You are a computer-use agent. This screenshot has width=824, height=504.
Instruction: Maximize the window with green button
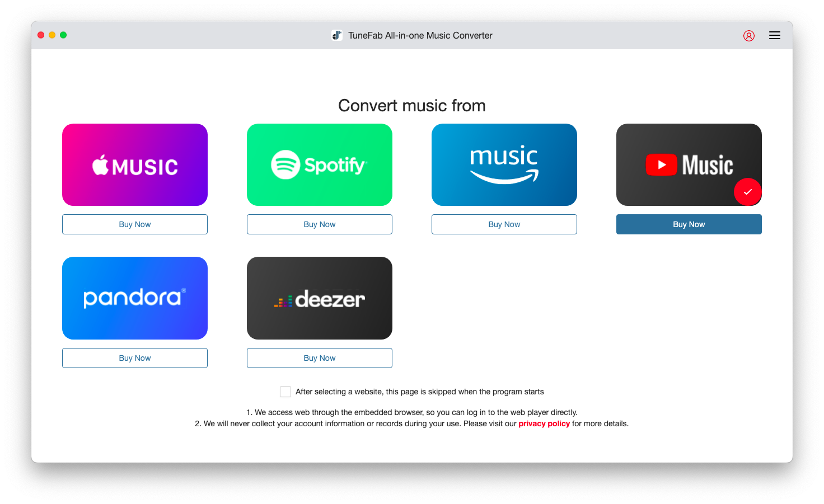click(63, 35)
